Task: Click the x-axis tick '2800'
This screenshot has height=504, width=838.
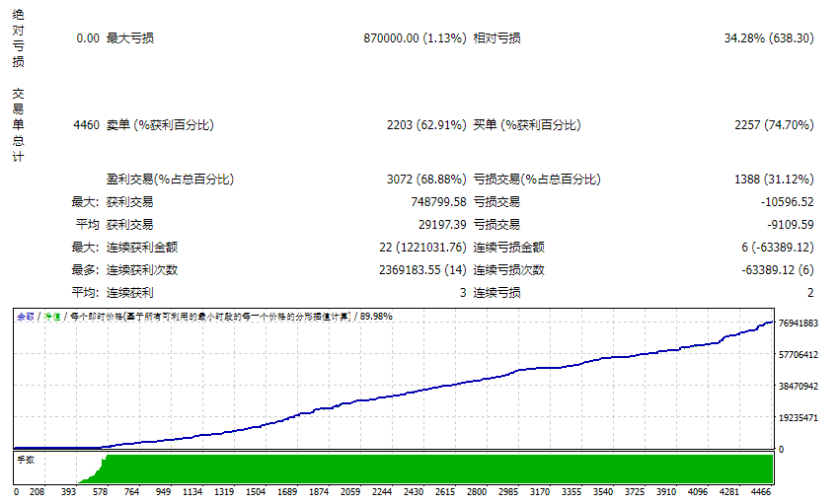Action: point(476,492)
